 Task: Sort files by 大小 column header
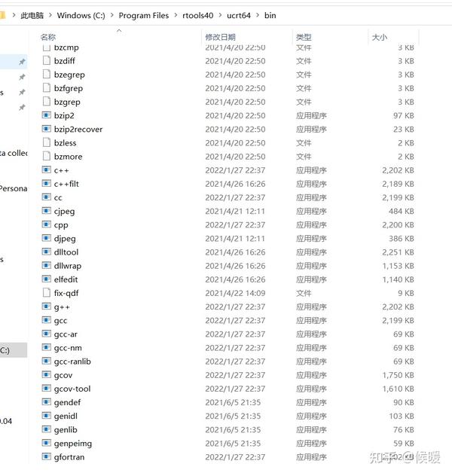(380, 37)
